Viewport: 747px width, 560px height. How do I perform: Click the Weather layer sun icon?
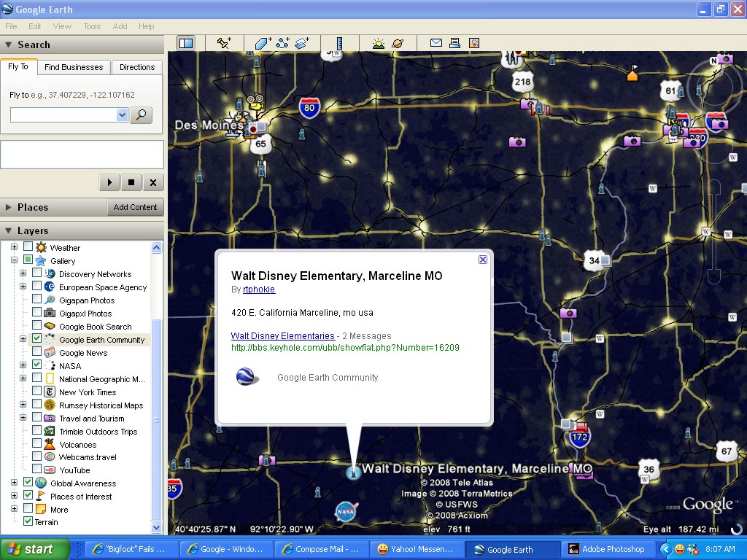(41, 247)
